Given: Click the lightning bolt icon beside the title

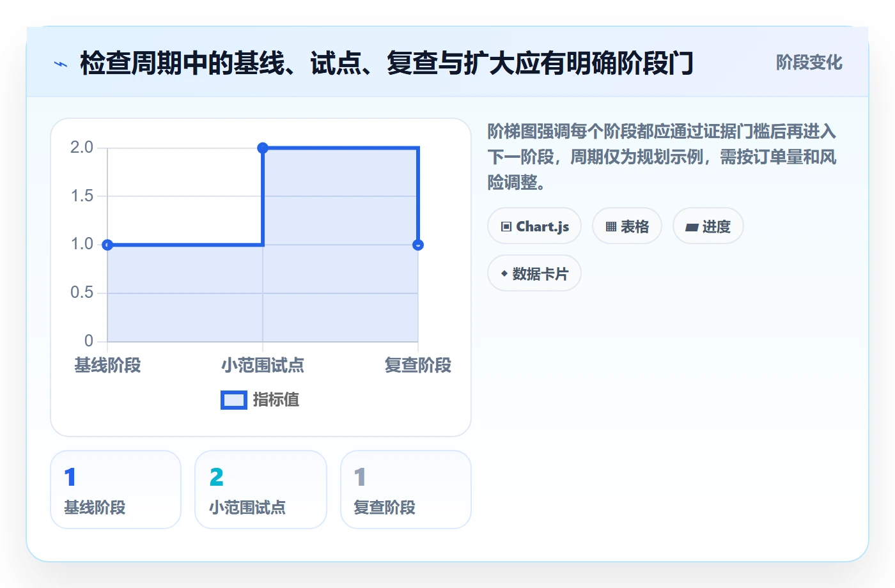Looking at the screenshot, I should 61,64.
